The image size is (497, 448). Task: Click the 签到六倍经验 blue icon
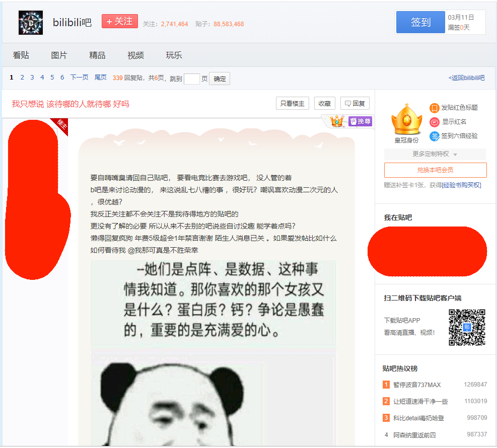click(x=434, y=136)
